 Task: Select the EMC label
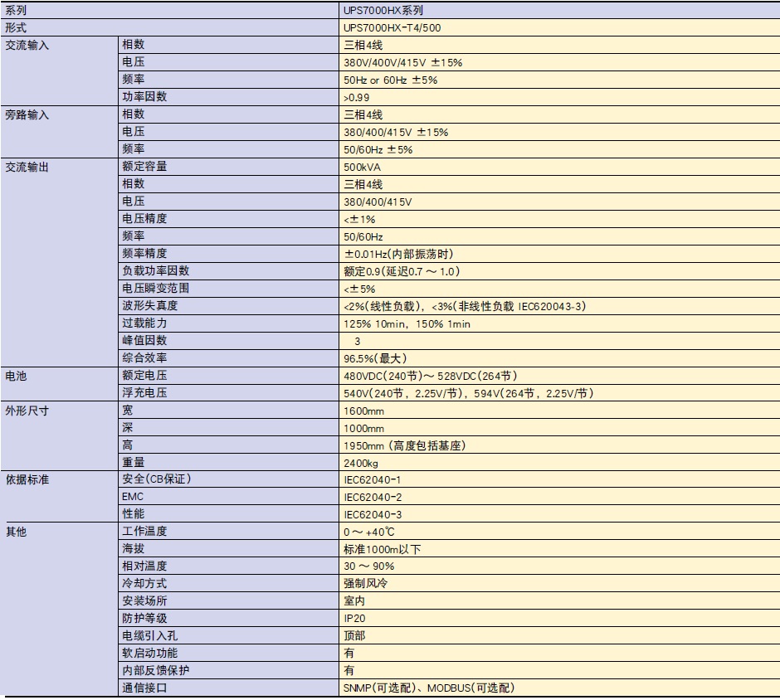(132, 497)
